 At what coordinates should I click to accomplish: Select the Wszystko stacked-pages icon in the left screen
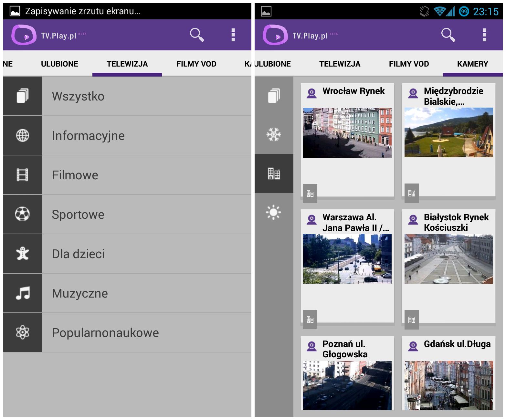click(23, 96)
